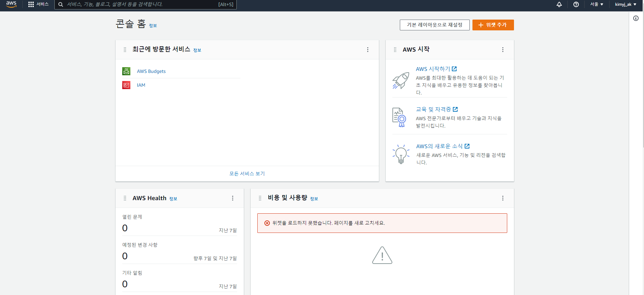Image resolution: width=644 pixels, height=295 pixels.
Task: Click external-link icon beside 교육 및 자격증
Action: pos(455,109)
